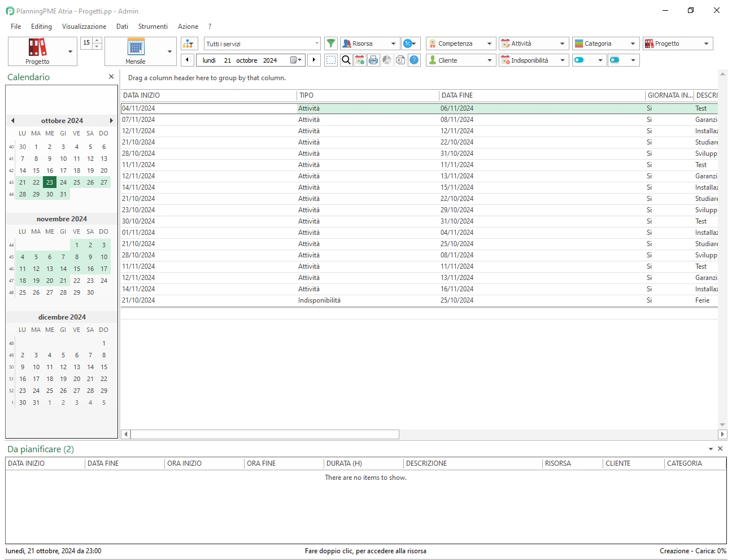The width and height of the screenshot is (732, 560).
Task: Click the pie chart statistics icon
Action: click(x=387, y=60)
